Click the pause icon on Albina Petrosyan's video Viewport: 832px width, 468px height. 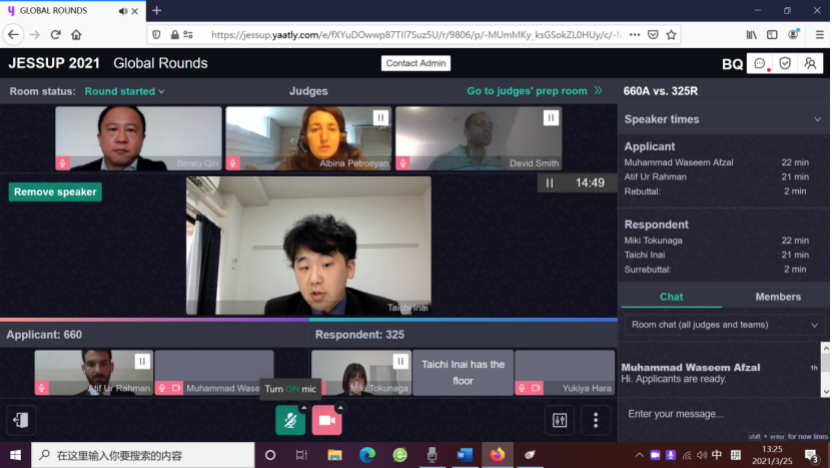pos(380,118)
